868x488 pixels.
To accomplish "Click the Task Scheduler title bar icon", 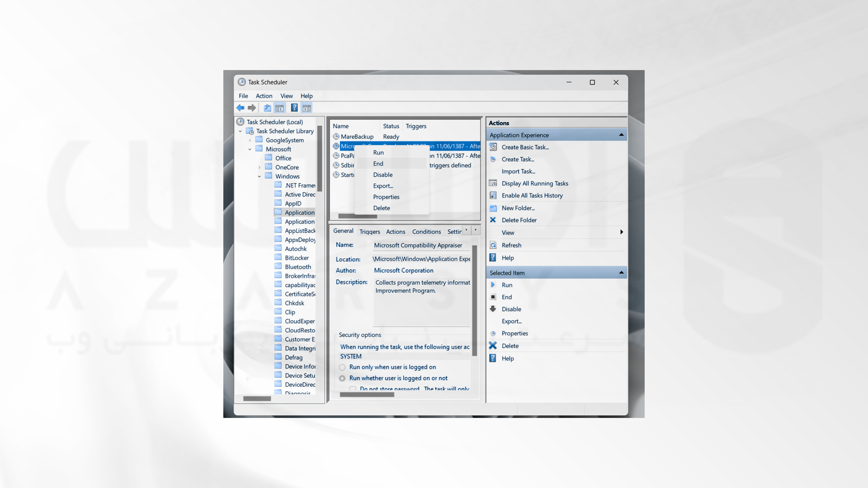I will click(x=242, y=82).
